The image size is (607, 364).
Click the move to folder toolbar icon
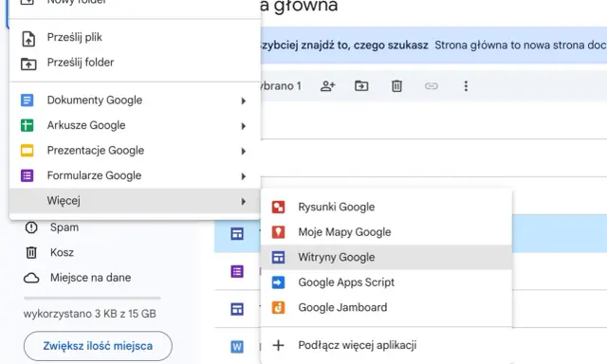361,86
